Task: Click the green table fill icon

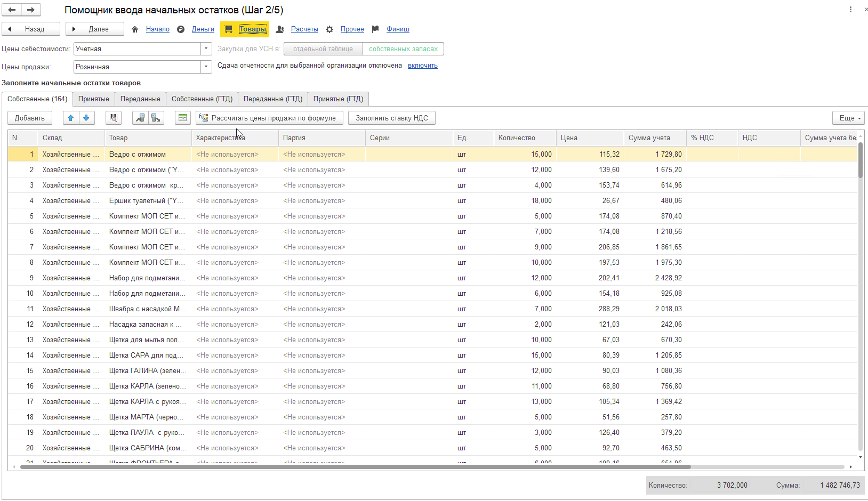Action: (183, 118)
